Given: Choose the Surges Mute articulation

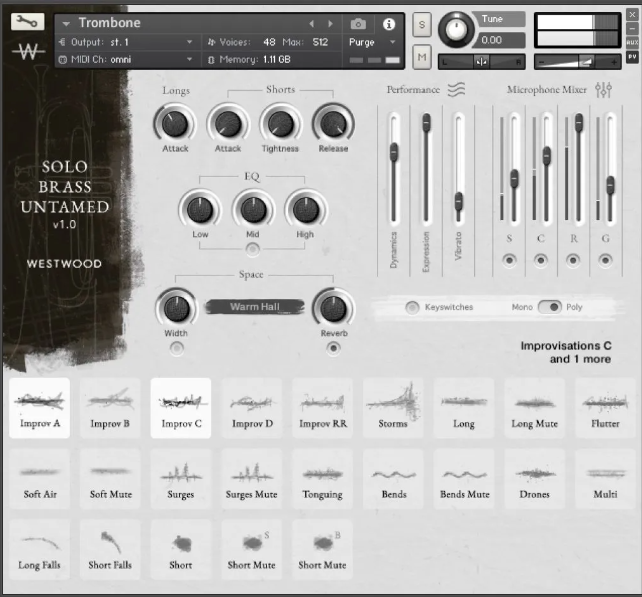Looking at the screenshot, I should (x=252, y=479).
